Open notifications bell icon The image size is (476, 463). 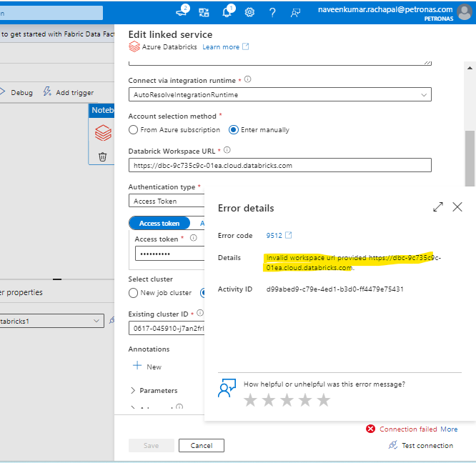tap(228, 11)
